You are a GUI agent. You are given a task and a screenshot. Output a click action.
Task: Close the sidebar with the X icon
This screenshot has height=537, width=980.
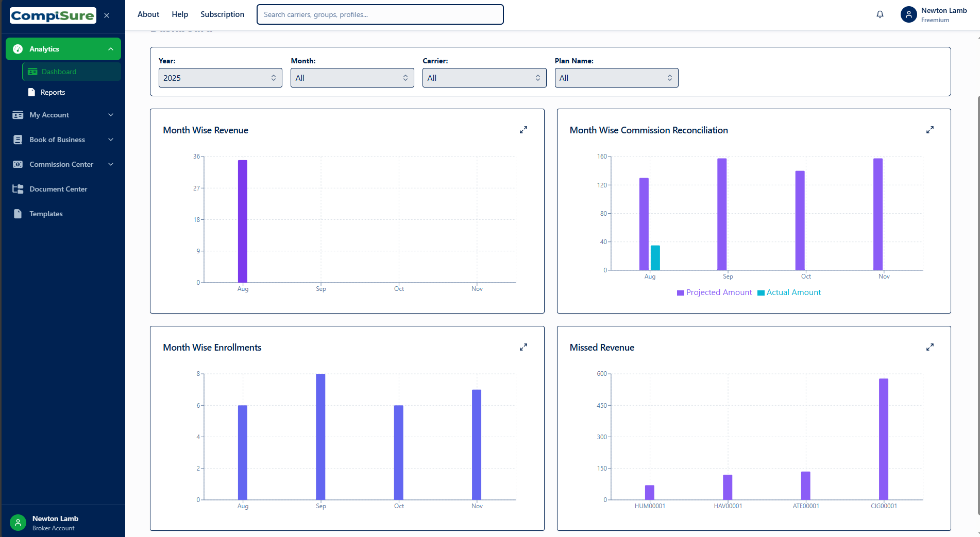tap(107, 15)
